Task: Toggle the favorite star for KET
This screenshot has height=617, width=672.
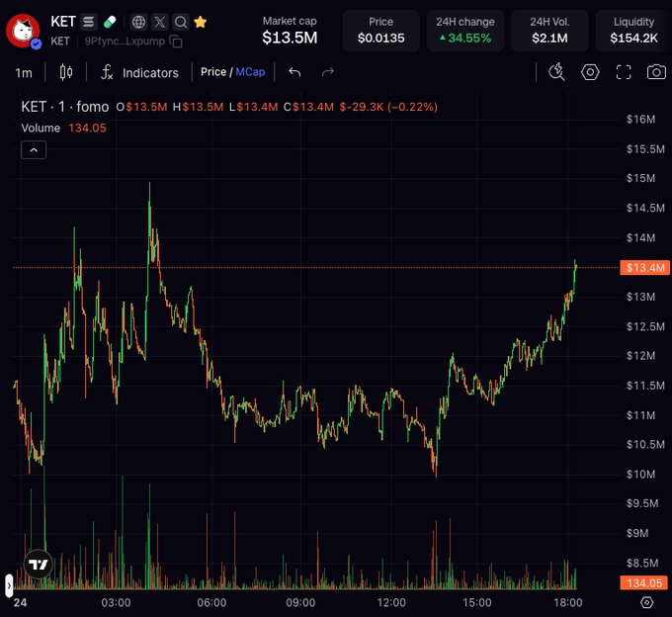Action: point(201,22)
